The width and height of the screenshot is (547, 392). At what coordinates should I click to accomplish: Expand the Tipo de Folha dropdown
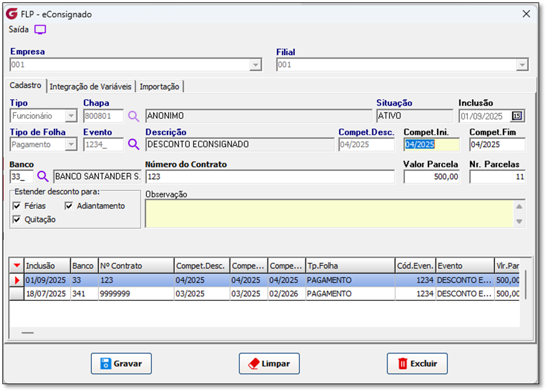pyautogui.click(x=71, y=144)
